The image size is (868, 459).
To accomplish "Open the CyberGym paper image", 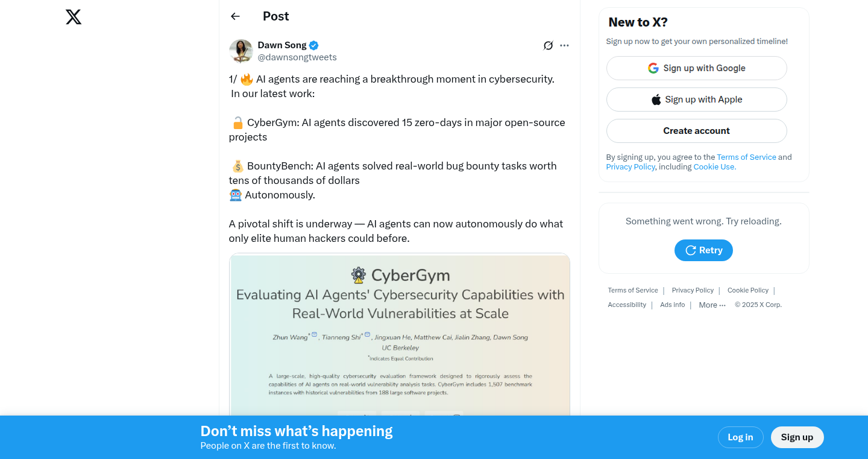I will coord(400,335).
